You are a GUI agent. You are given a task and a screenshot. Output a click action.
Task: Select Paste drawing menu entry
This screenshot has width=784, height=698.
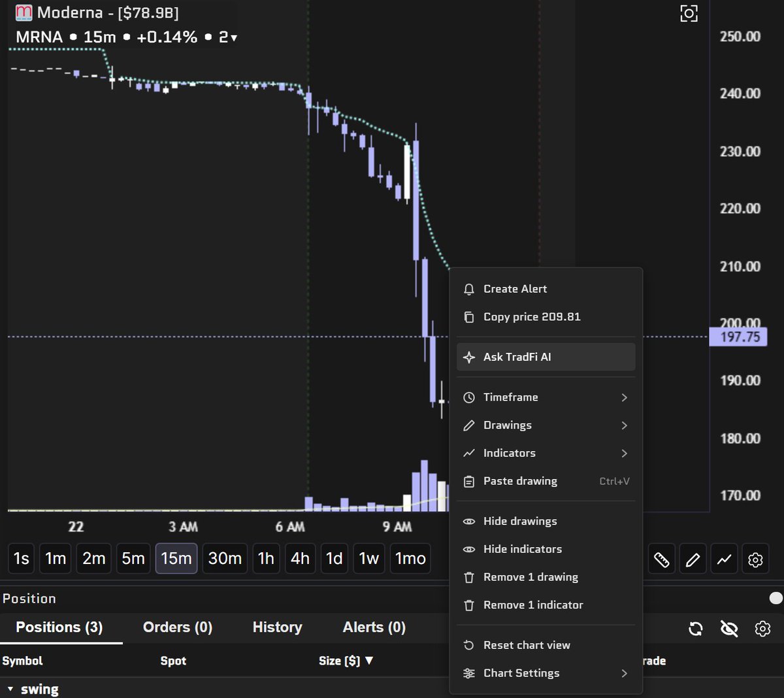[546, 481]
